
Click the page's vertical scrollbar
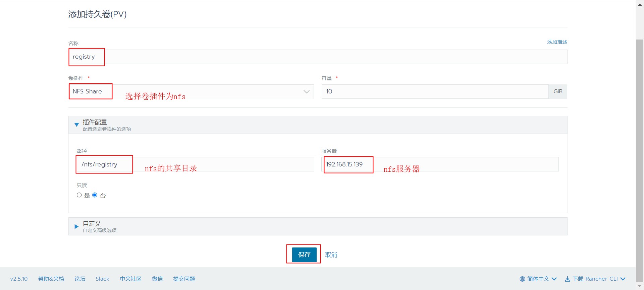[x=640, y=161]
